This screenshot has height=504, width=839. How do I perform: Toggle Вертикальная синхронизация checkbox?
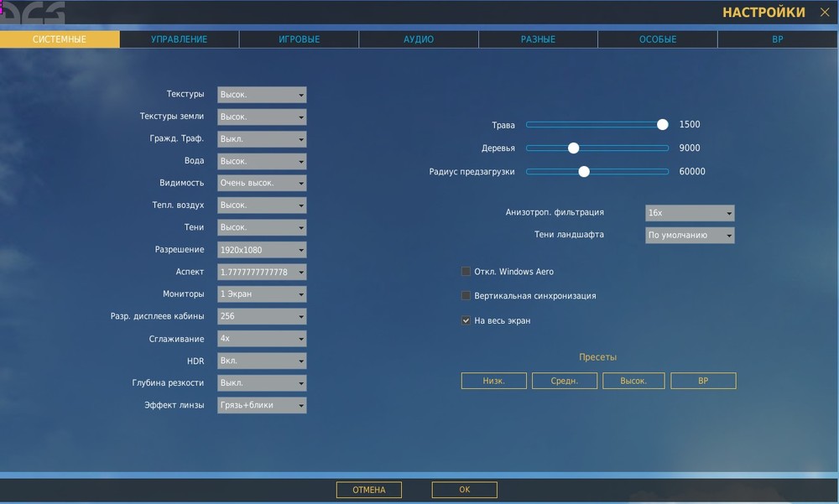pos(466,295)
